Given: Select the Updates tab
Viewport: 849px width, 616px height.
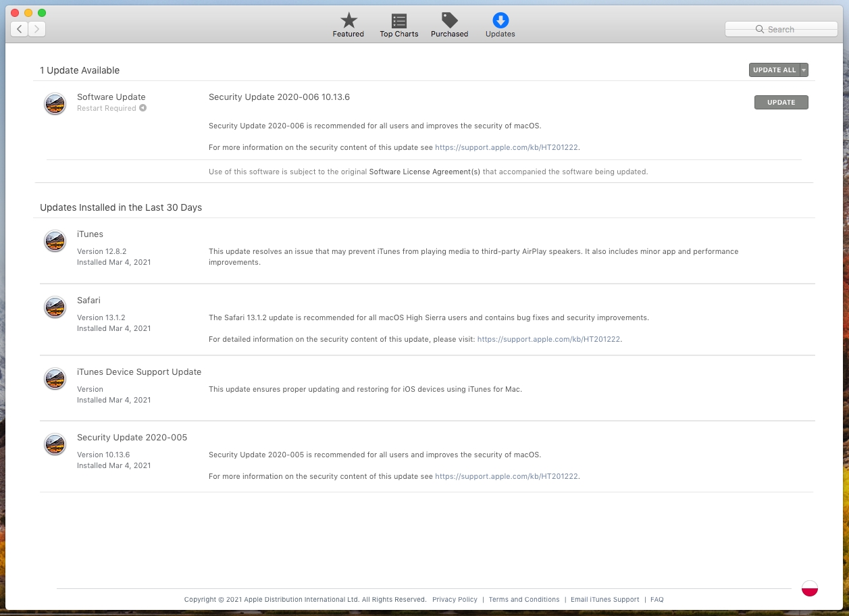Looking at the screenshot, I should point(500,25).
